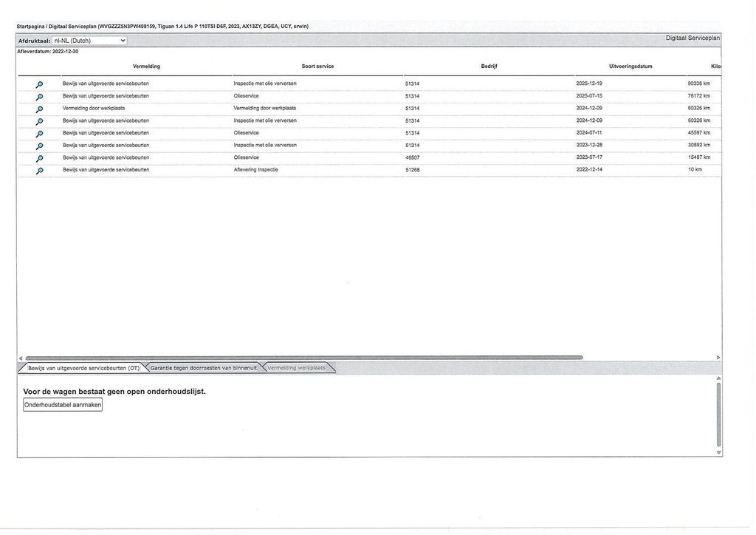Open the Vermelding werkplaats tab
This screenshot has width=756, height=535.
click(x=297, y=367)
